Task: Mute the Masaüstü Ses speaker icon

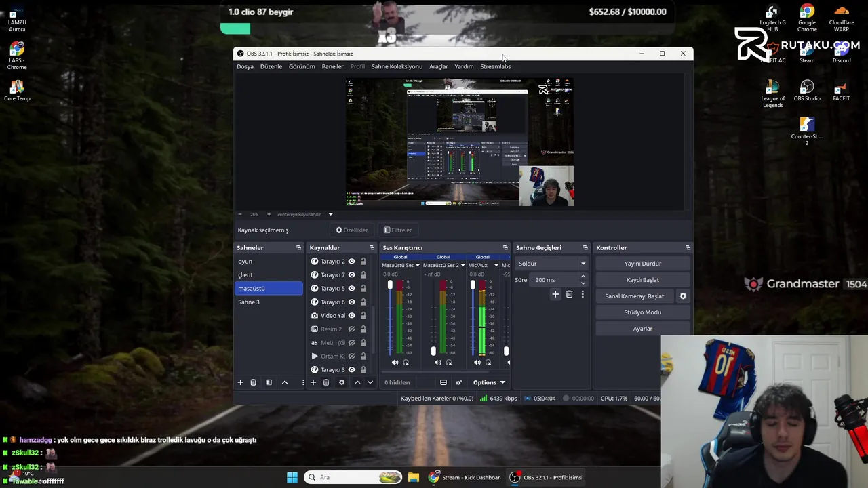Action: (395, 363)
